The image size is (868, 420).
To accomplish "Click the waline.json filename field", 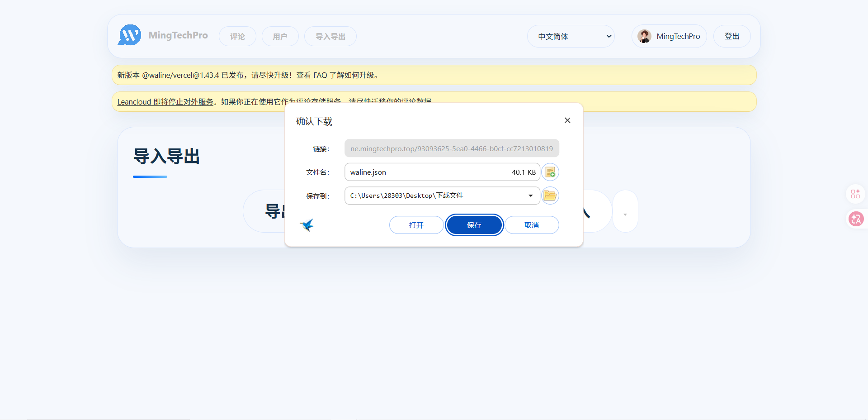I will click(x=442, y=172).
